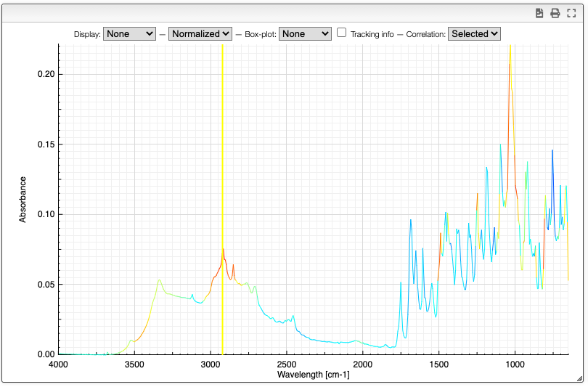588x387 pixels.
Task: Click the print chart icon
Action: click(x=555, y=13)
